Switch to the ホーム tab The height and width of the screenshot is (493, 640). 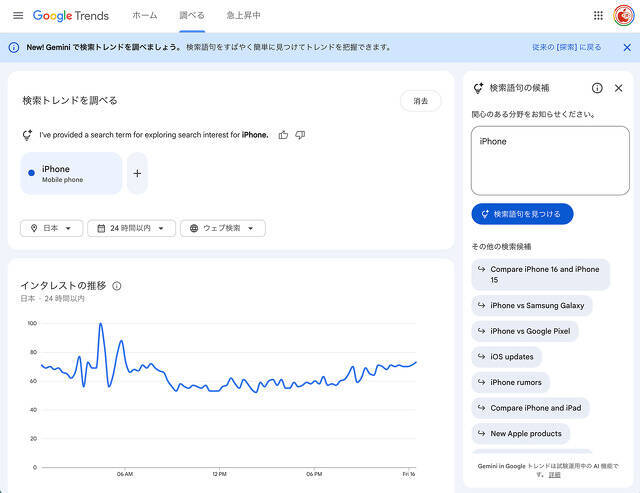[145, 16]
